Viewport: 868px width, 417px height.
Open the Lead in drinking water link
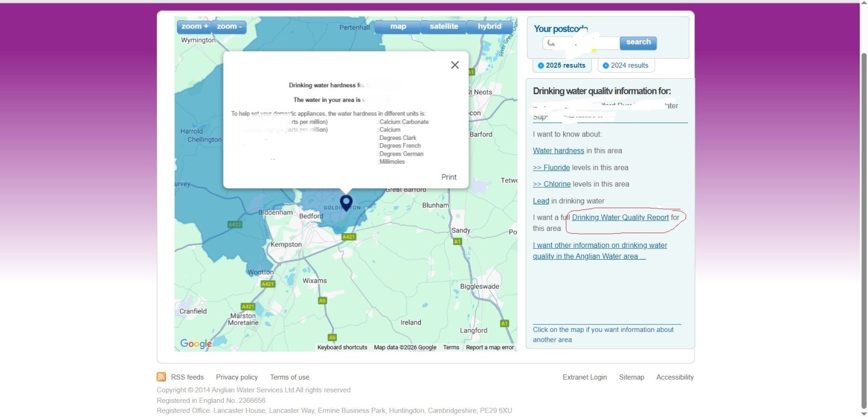tap(541, 201)
